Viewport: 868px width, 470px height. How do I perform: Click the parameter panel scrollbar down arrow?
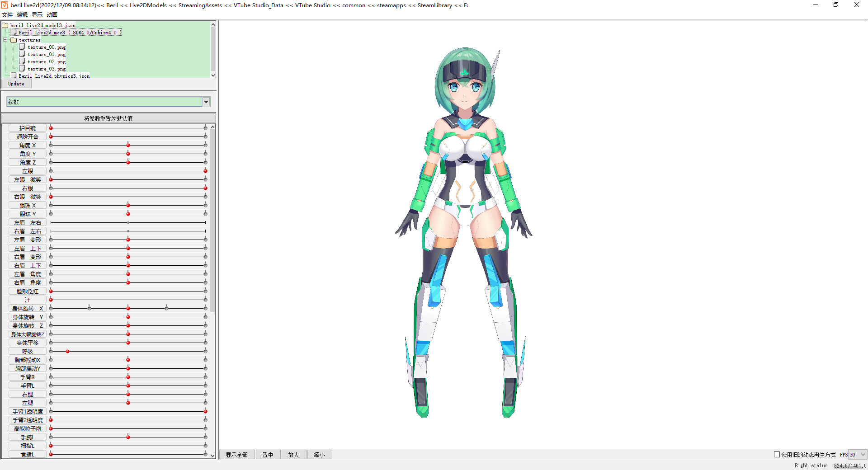pos(212,456)
